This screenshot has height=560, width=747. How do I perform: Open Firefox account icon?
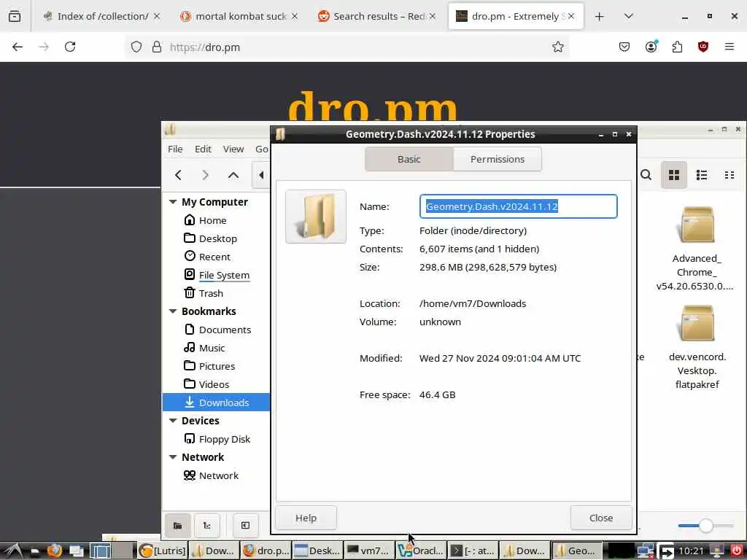[x=651, y=47]
